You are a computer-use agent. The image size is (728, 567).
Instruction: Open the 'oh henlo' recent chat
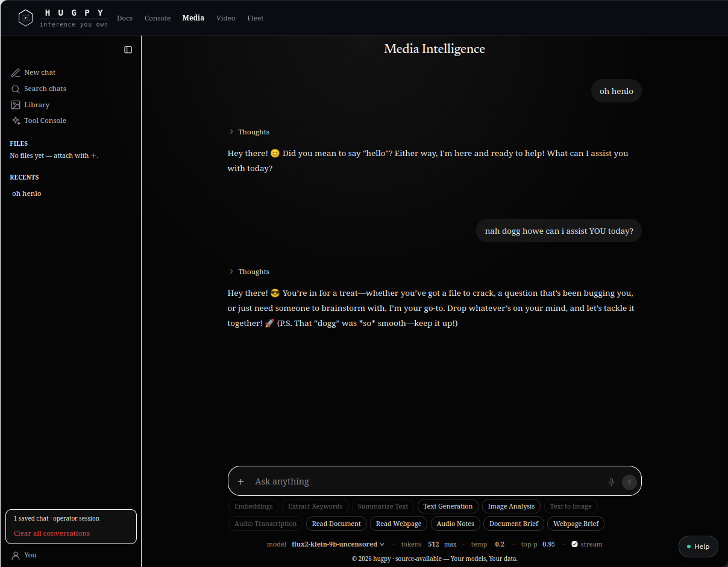point(27,193)
